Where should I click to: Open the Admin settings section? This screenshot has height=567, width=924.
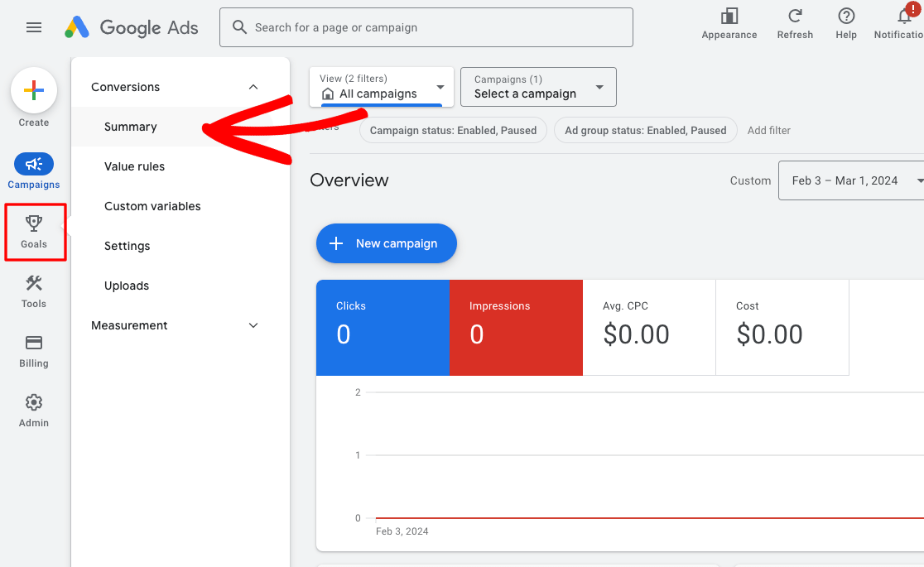(x=33, y=409)
